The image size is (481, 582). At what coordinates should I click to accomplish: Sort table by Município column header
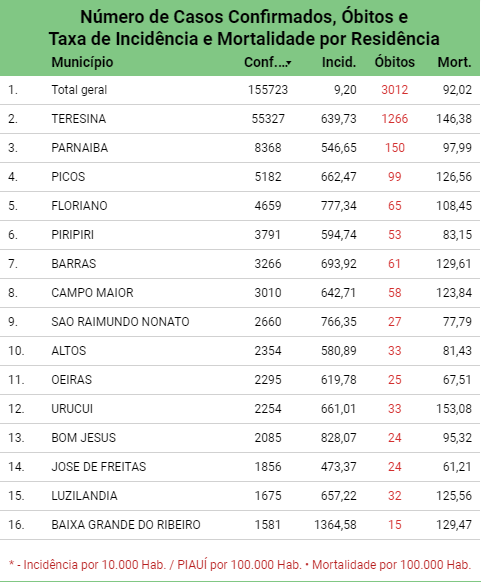(82, 62)
